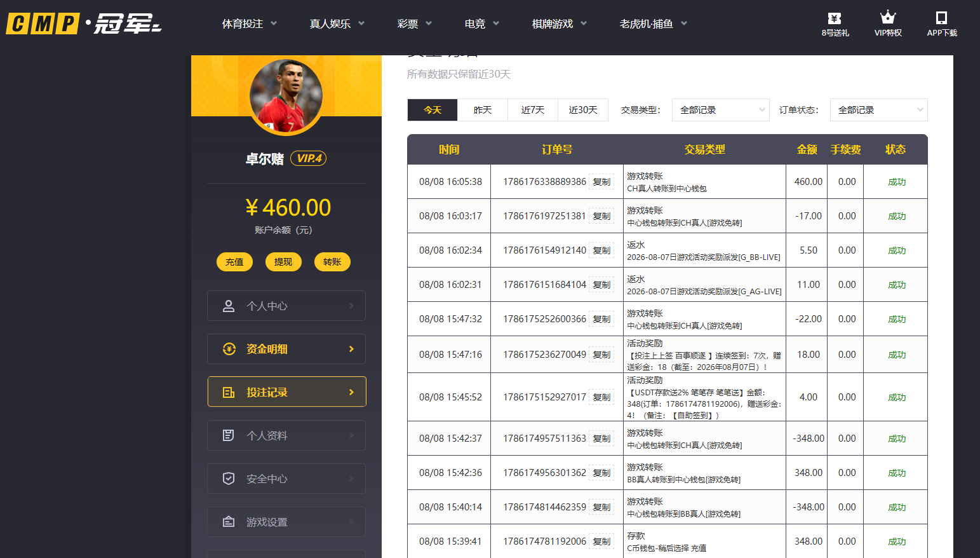Copy order number 1786174957511363
980x558 pixels.
pos(601,439)
